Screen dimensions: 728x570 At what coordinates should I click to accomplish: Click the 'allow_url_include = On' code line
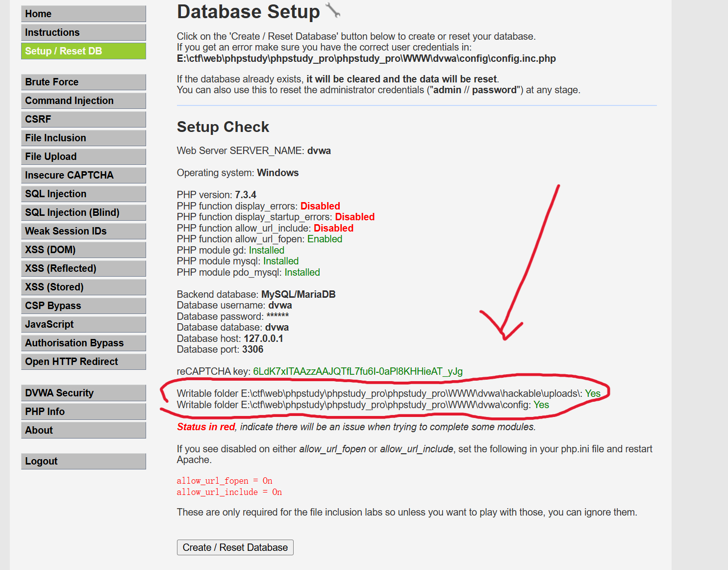coord(229,492)
